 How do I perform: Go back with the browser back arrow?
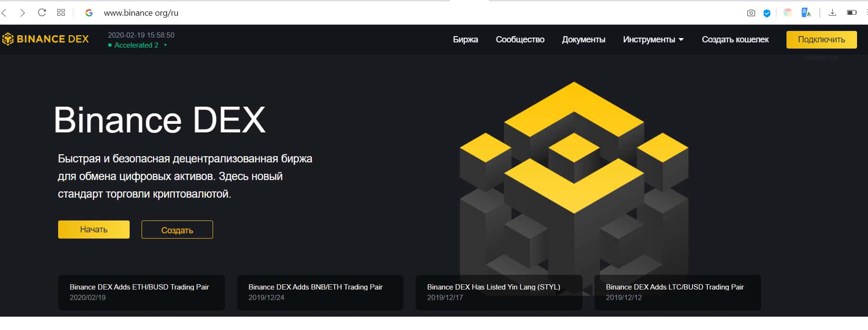pyautogui.click(x=4, y=13)
